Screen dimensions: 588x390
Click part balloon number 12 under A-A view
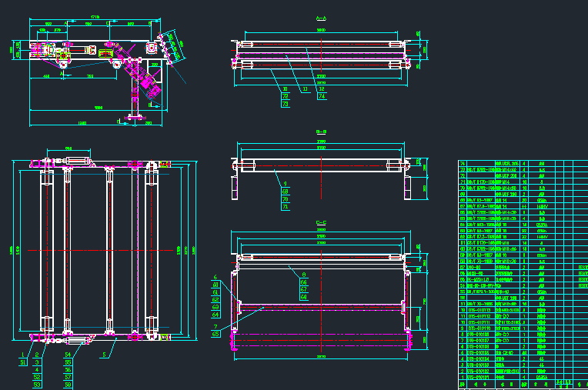pyautogui.click(x=322, y=89)
